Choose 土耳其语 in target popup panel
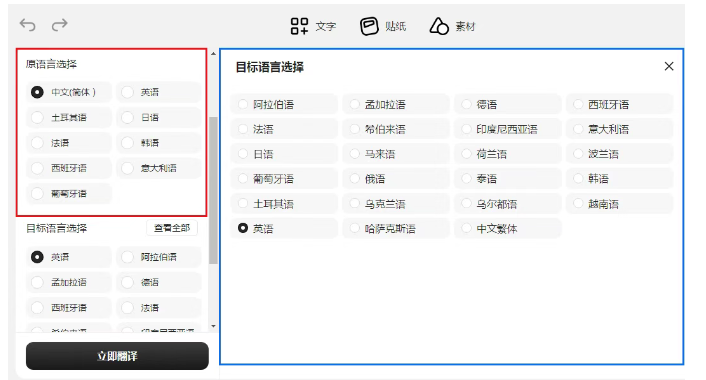Screen dimensions: 706x380 point(284,204)
